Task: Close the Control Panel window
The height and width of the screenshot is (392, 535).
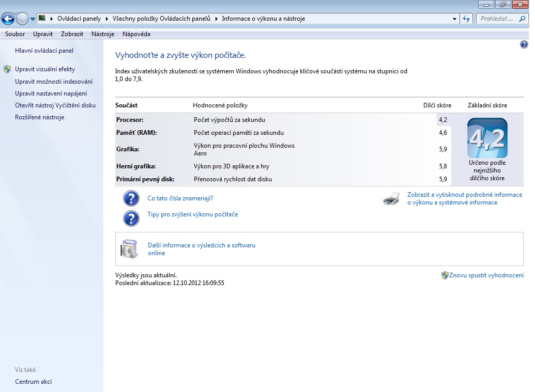Action: (x=521, y=5)
